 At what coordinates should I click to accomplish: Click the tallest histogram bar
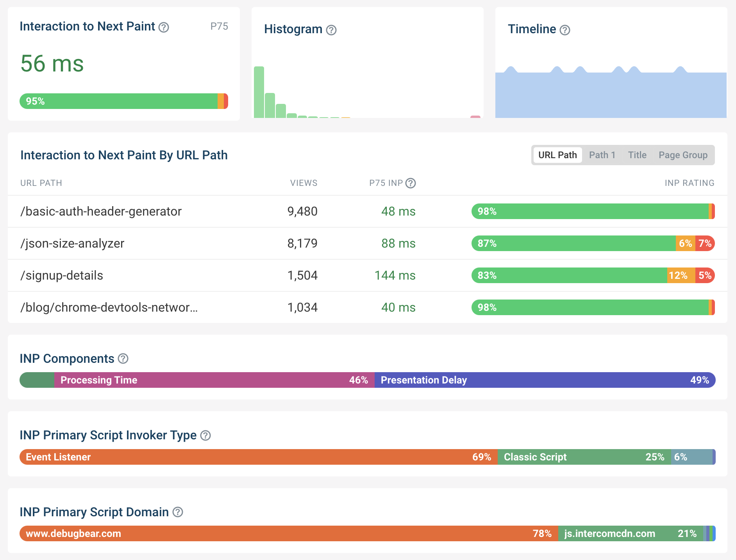coord(259,92)
